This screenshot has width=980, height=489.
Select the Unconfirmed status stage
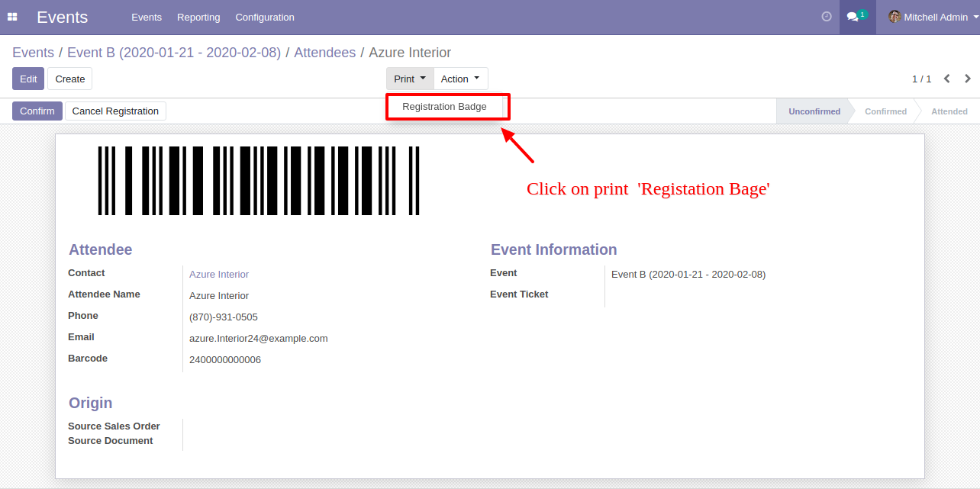(x=814, y=111)
